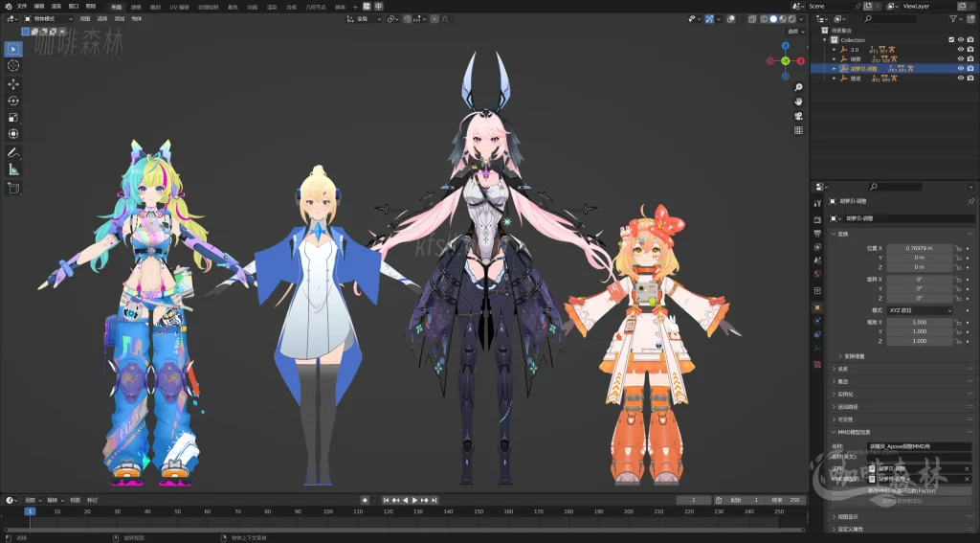Toggle X-ray display in viewport header

coord(752,19)
